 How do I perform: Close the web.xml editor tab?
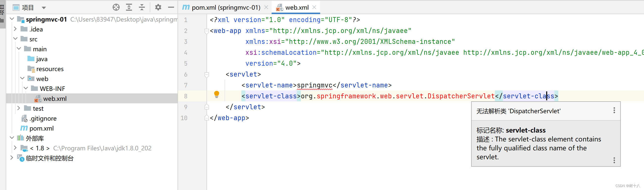coord(314,7)
